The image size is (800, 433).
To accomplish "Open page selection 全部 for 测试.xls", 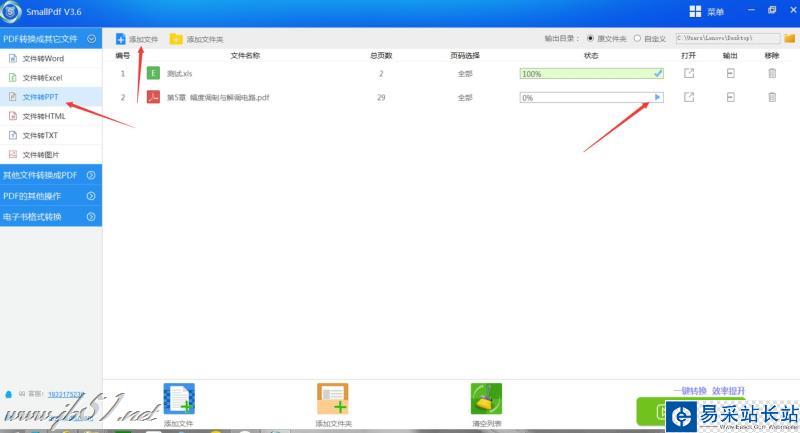I will (465, 73).
